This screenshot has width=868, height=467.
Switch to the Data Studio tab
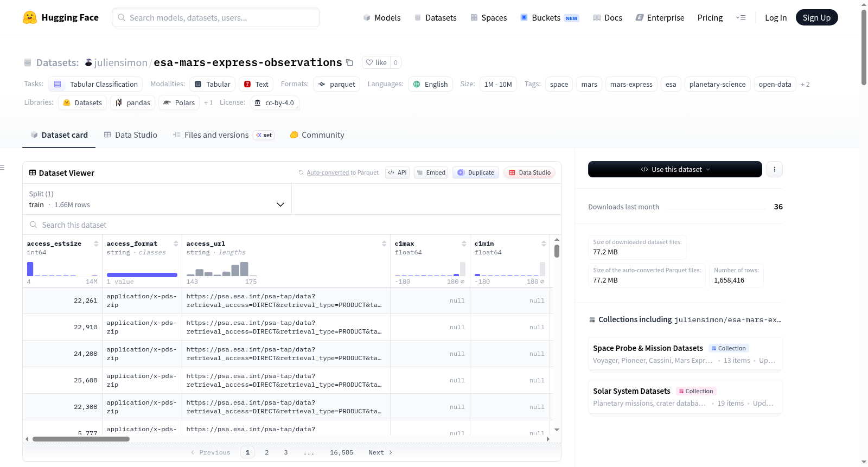point(131,135)
